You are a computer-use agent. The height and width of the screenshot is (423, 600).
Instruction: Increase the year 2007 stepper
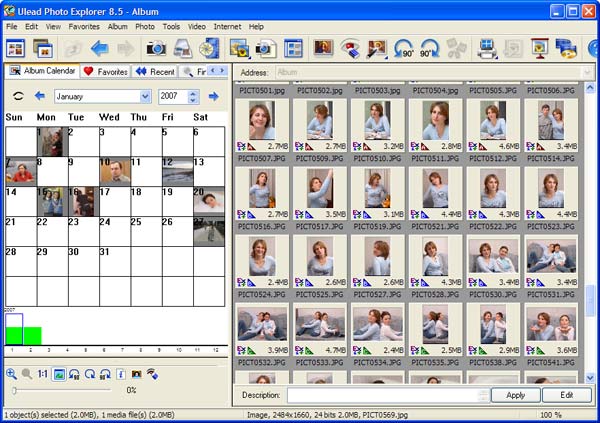pyautogui.click(x=193, y=93)
